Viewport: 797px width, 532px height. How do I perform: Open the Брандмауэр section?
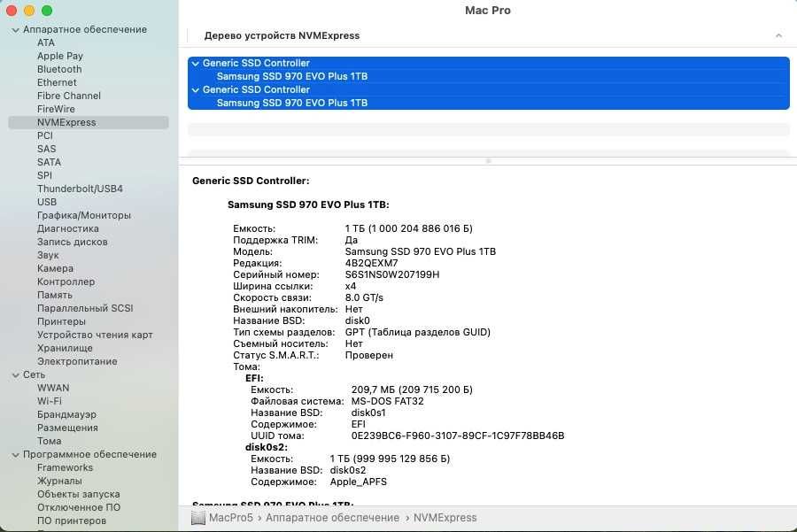[x=66, y=414]
